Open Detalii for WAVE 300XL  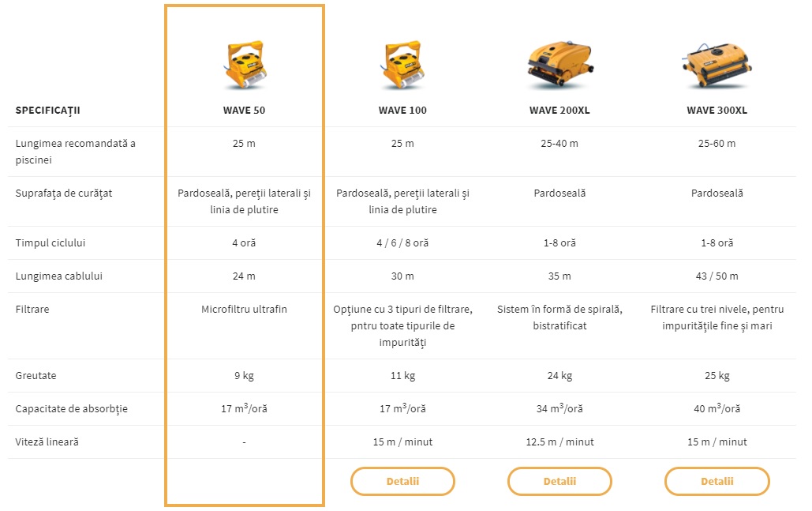pos(717,481)
